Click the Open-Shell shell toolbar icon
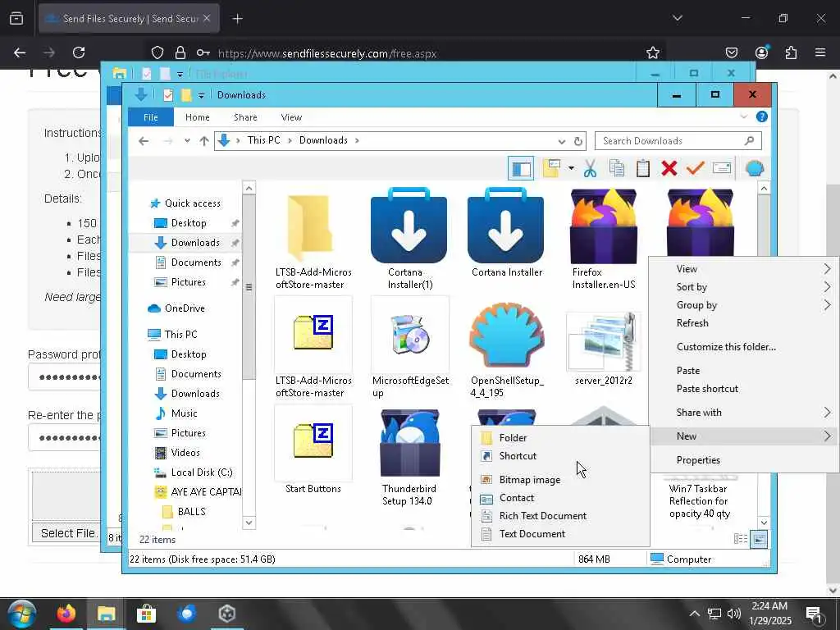Screen dimensions: 840x630 click(755, 169)
